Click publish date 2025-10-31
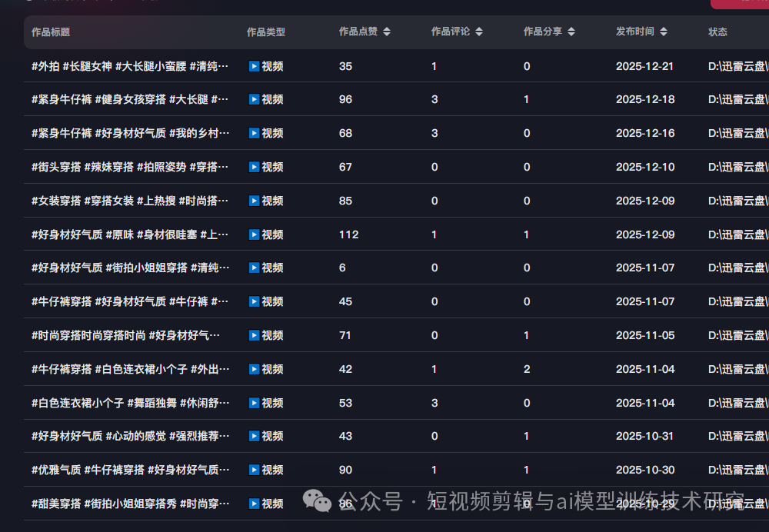Viewport: 769px width, 532px height. pos(645,436)
